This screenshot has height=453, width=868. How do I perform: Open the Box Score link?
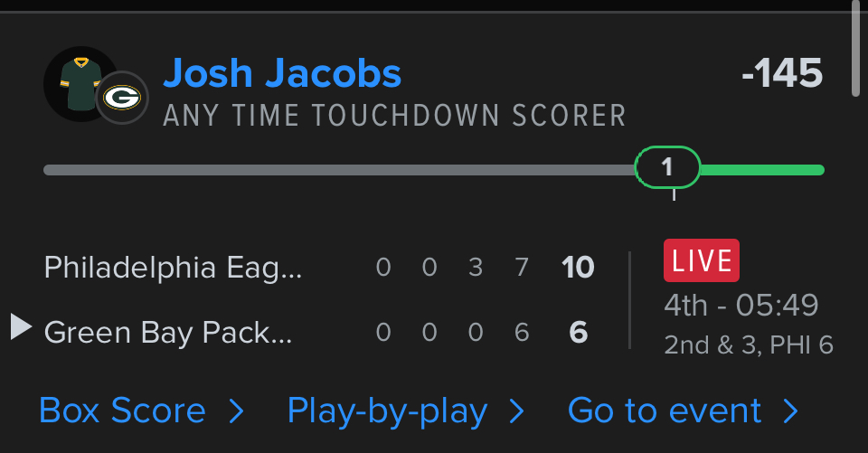(x=122, y=411)
